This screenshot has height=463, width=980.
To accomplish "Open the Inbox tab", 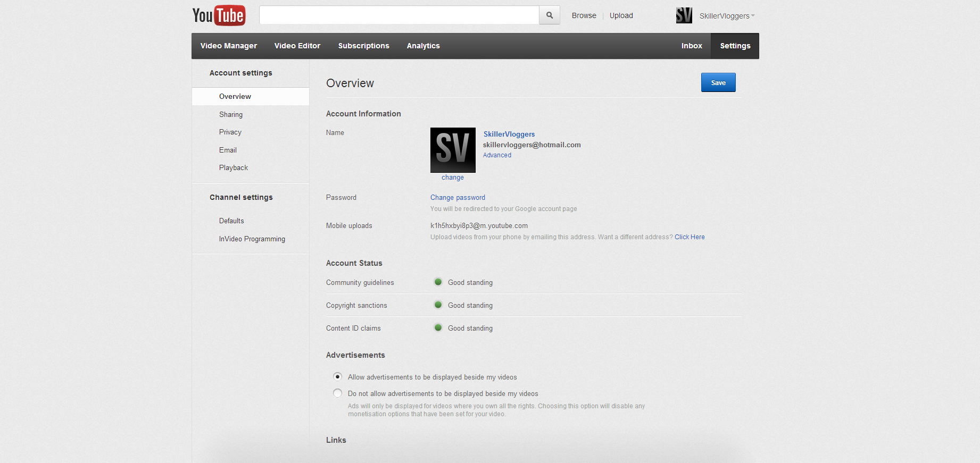I will (x=692, y=46).
